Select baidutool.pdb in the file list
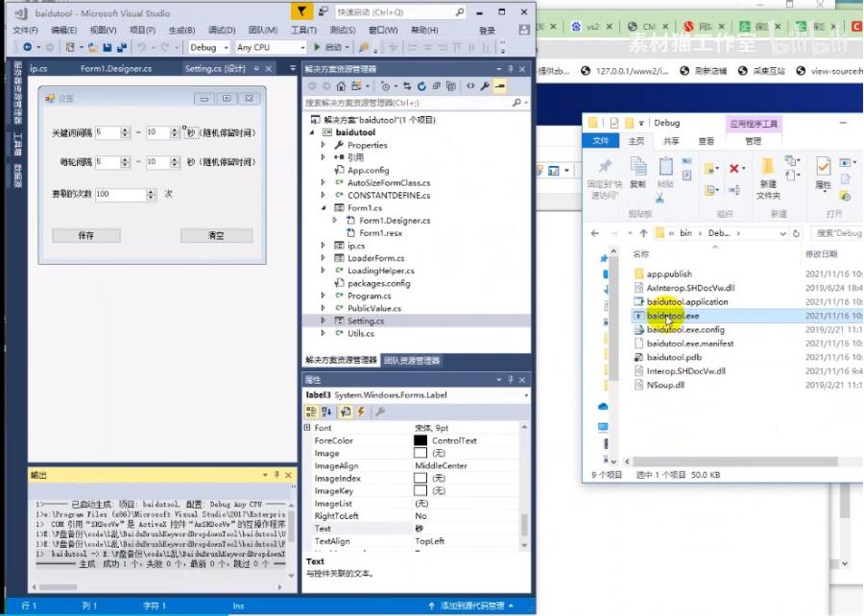864x616 pixels. 674,357
